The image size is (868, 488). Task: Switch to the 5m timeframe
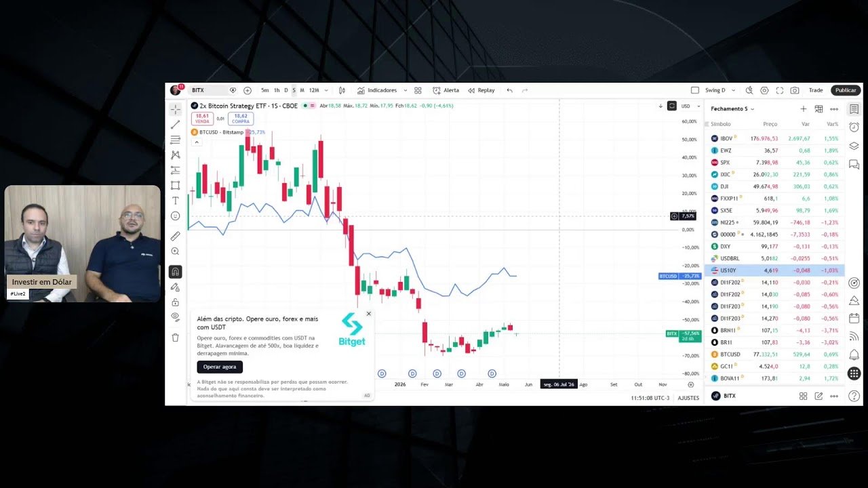pos(265,90)
